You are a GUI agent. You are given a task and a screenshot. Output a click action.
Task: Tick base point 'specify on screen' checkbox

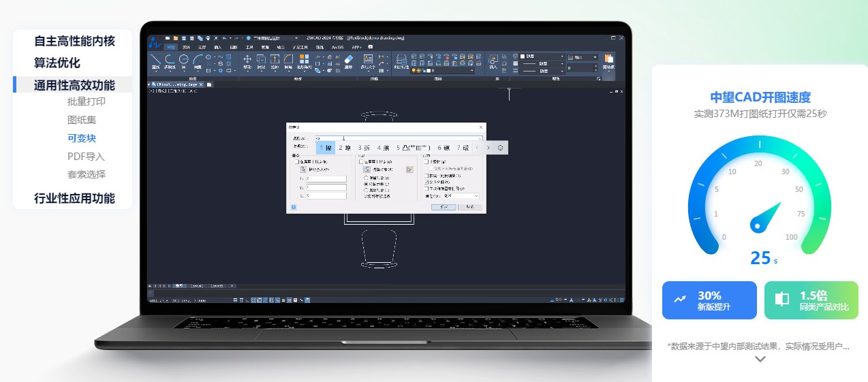click(297, 162)
